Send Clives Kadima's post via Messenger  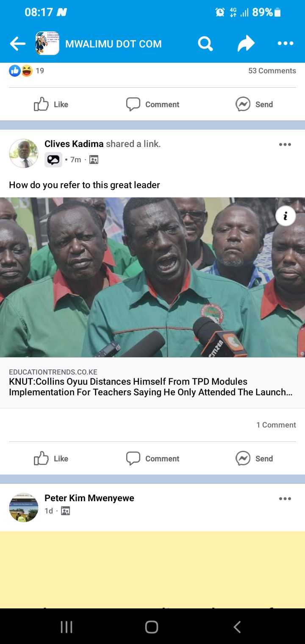point(254,458)
